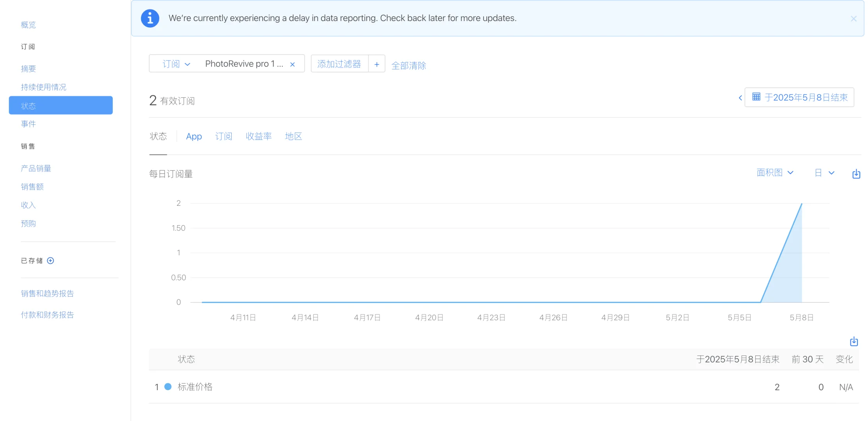Click 全部清除 to clear all filters

pos(408,65)
